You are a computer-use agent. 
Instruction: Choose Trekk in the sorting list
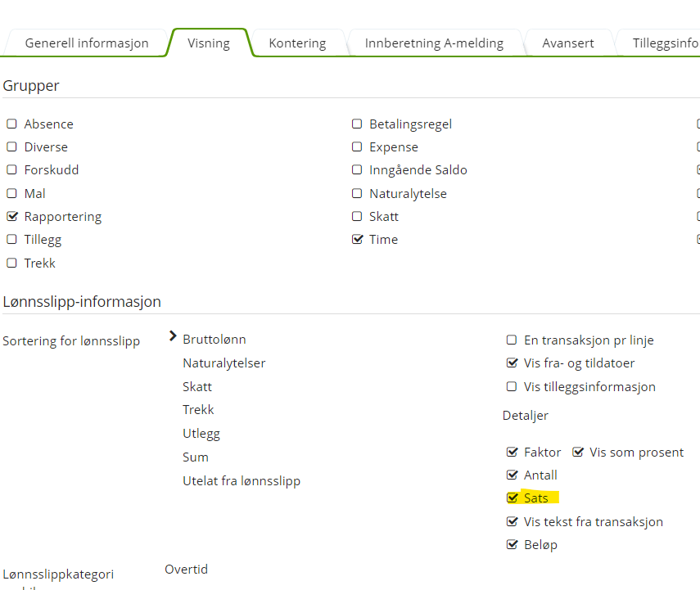click(x=198, y=410)
